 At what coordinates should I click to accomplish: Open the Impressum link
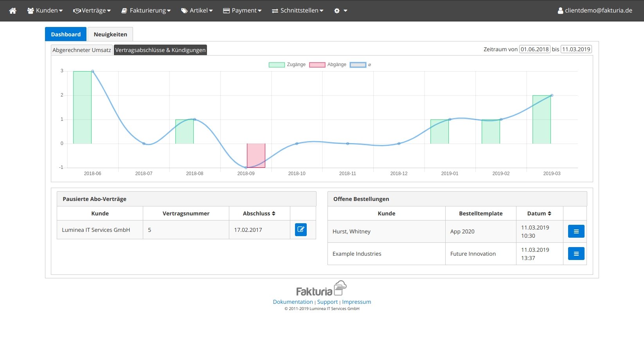coord(356,302)
